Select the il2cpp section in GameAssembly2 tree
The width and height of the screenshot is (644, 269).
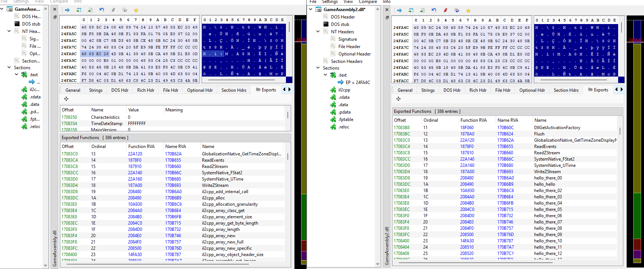(x=344, y=90)
